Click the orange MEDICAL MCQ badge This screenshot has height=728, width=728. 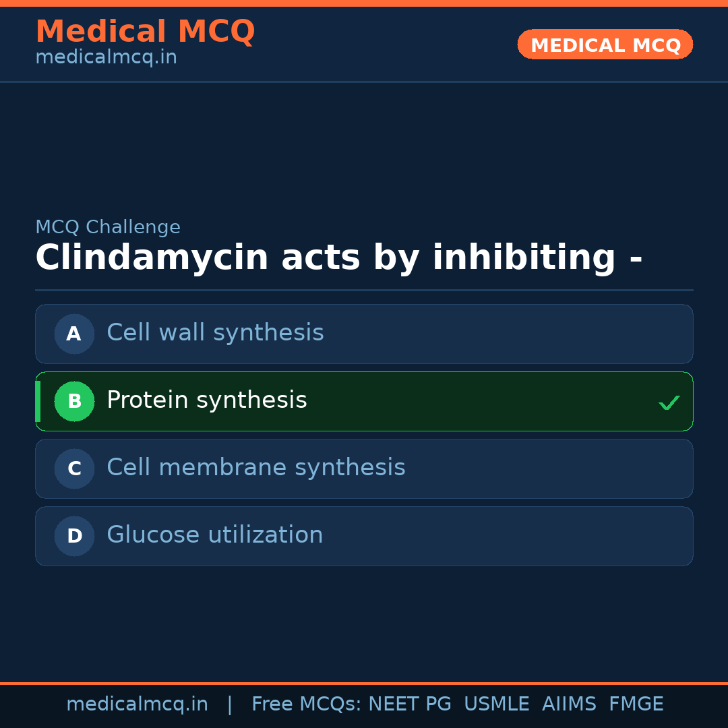click(605, 44)
